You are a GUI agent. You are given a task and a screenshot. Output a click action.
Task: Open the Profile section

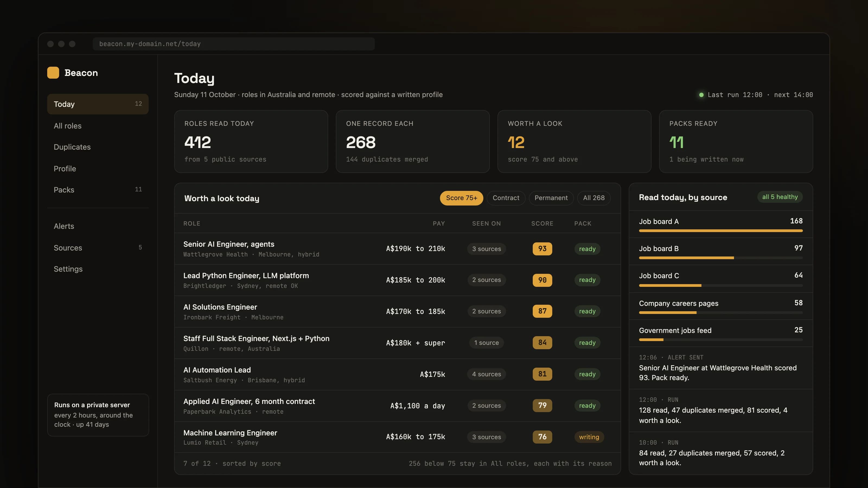98,168
